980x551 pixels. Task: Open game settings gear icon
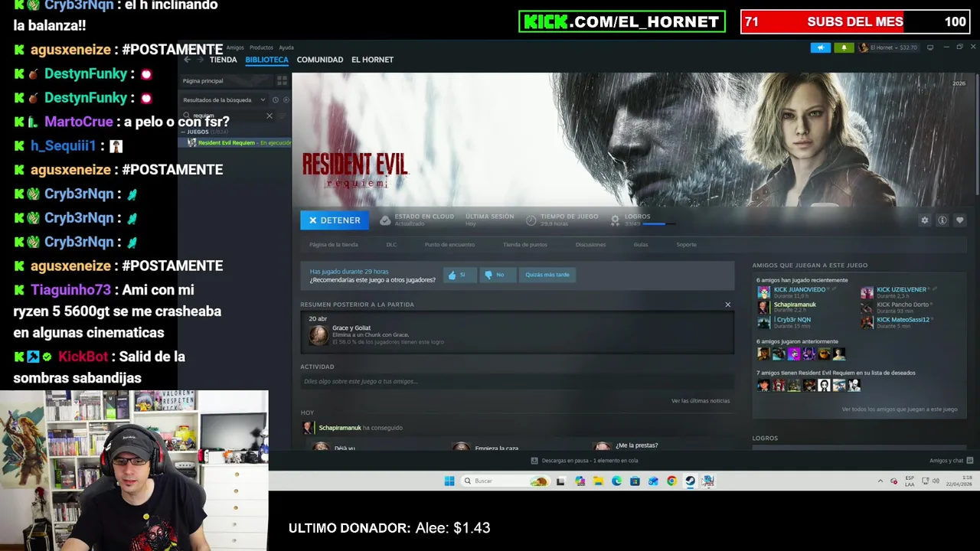925,220
